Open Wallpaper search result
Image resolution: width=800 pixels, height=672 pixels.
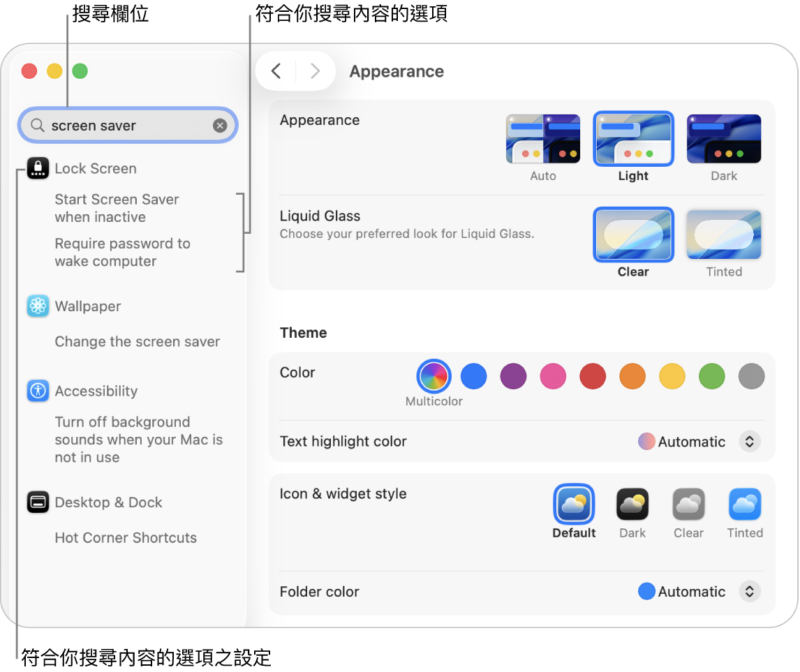click(x=88, y=306)
